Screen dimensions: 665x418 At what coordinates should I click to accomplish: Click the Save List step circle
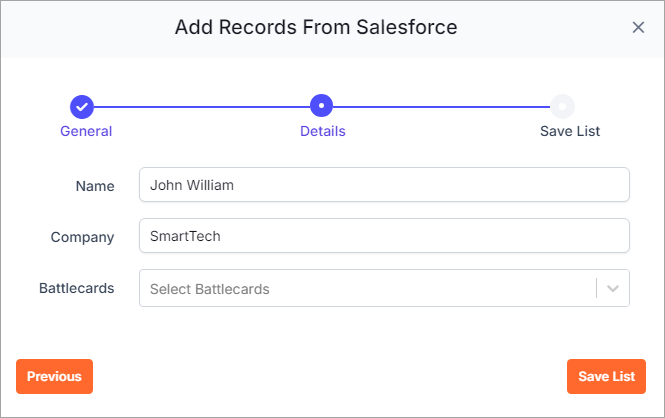562,106
